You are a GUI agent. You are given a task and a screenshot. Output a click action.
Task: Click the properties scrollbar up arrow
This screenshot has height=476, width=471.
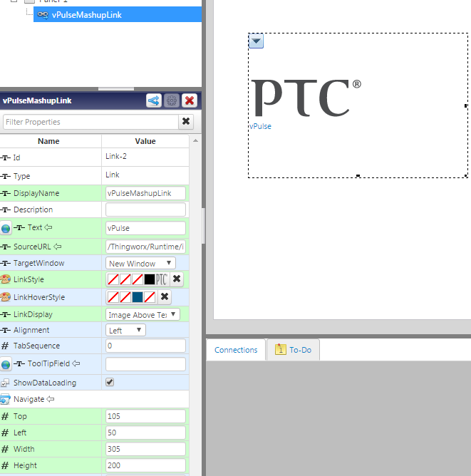click(x=195, y=140)
